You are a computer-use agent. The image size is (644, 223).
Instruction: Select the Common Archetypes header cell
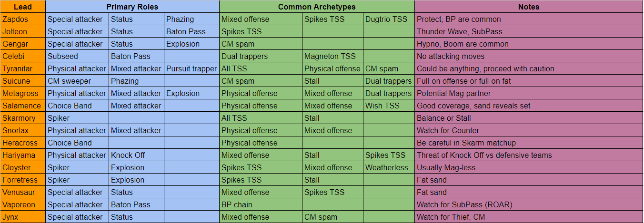[317, 7]
